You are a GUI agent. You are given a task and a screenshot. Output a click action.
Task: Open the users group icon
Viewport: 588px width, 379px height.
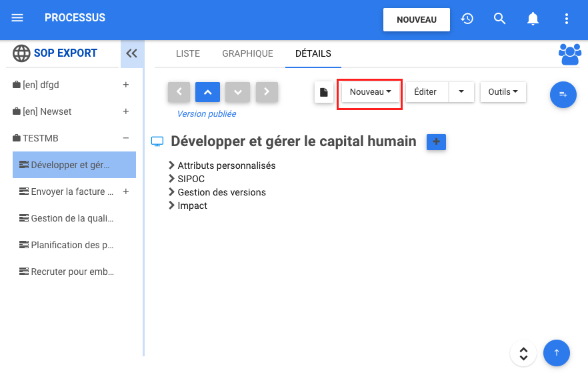tap(569, 55)
